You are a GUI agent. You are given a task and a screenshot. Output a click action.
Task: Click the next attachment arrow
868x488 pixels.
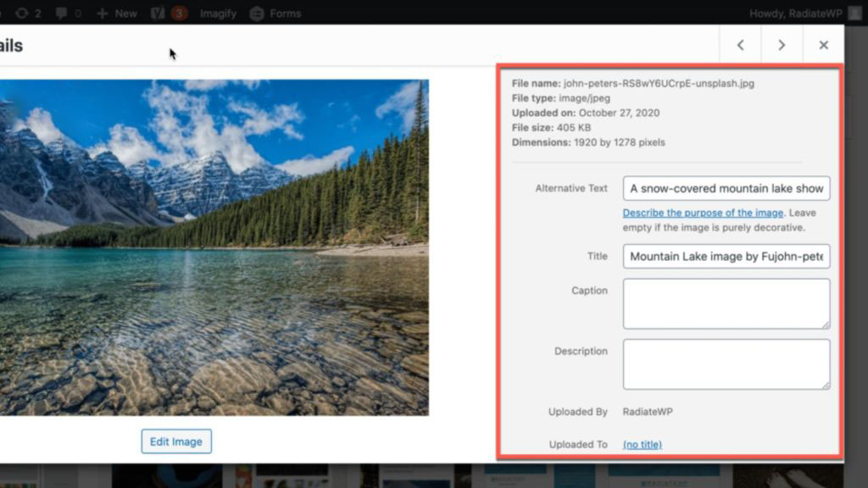pyautogui.click(x=782, y=45)
